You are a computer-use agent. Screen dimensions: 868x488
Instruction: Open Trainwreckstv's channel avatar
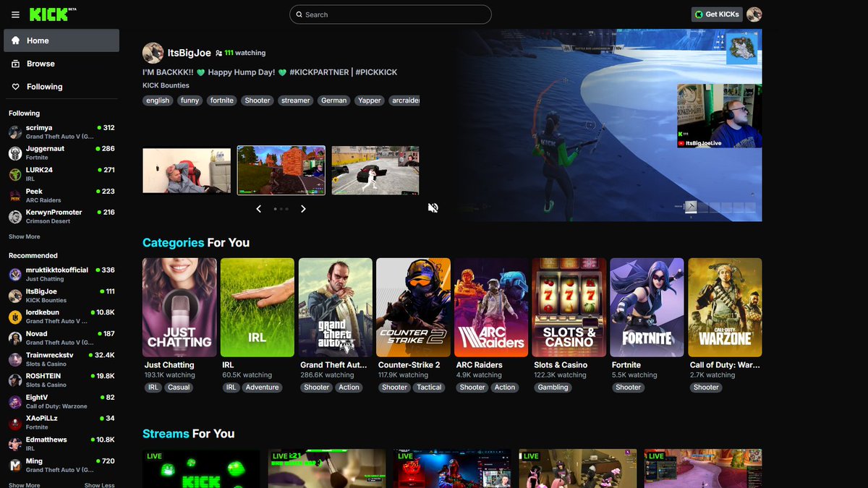[x=15, y=359]
